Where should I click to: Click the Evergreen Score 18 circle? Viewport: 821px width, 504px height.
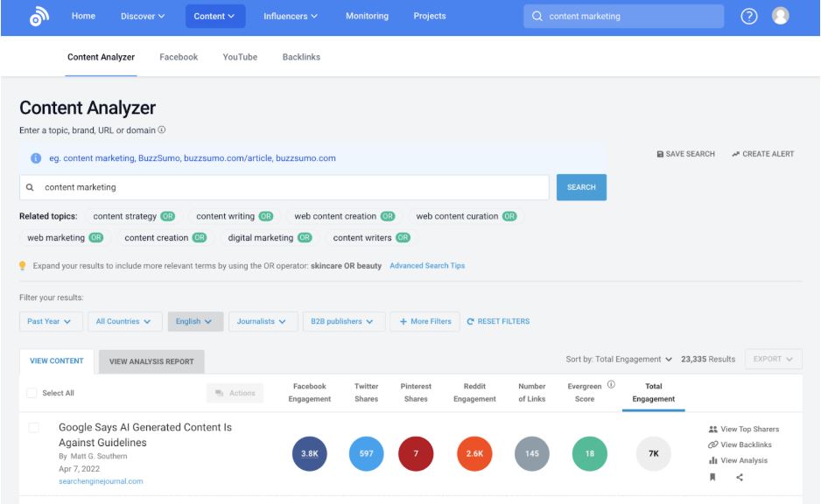click(x=590, y=453)
